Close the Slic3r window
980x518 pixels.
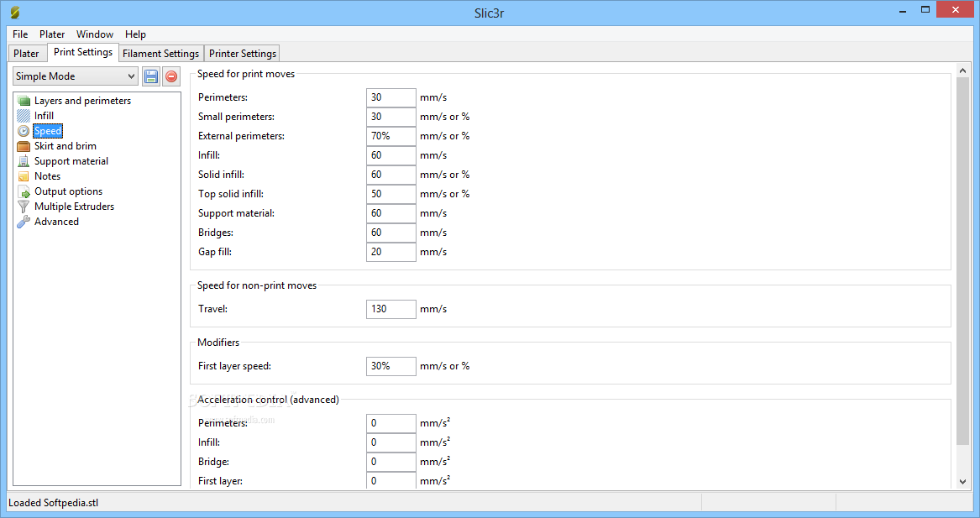click(x=955, y=9)
